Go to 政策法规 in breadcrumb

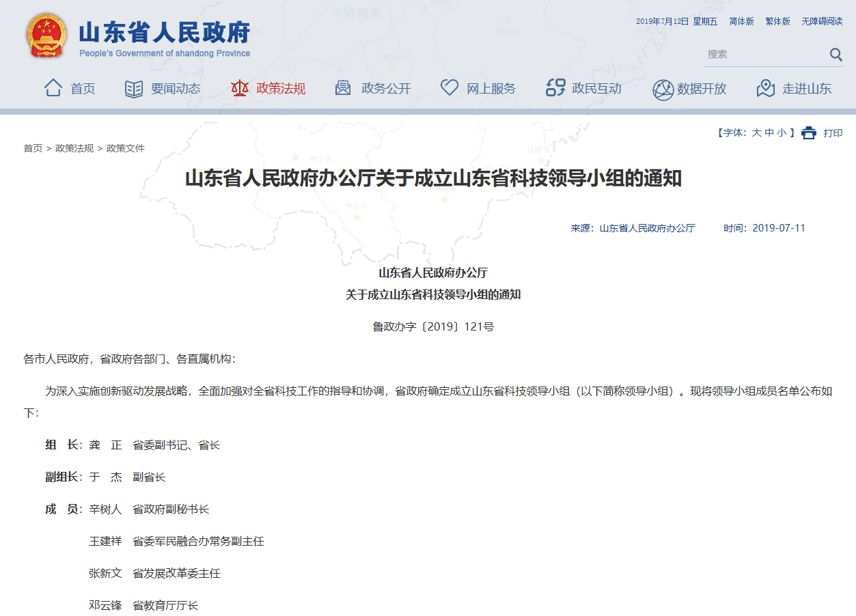pyautogui.click(x=74, y=148)
